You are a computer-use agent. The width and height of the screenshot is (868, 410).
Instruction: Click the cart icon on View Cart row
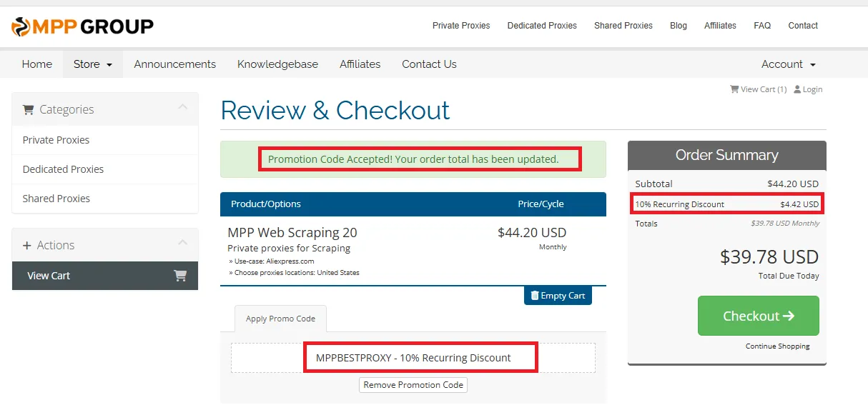pos(180,276)
